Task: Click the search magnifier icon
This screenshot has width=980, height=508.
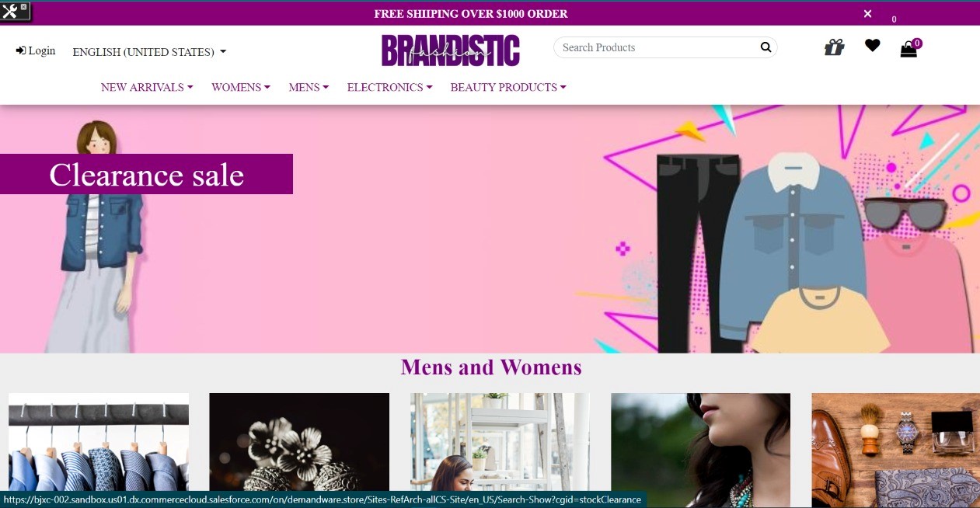Action: point(766,47)
